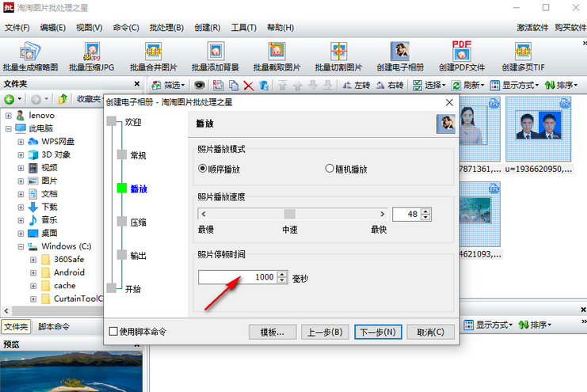Open the 批量截取图片 tool
Image resolution: width=587 pixels, height=392 pixels.
click(x=276, y=52)
